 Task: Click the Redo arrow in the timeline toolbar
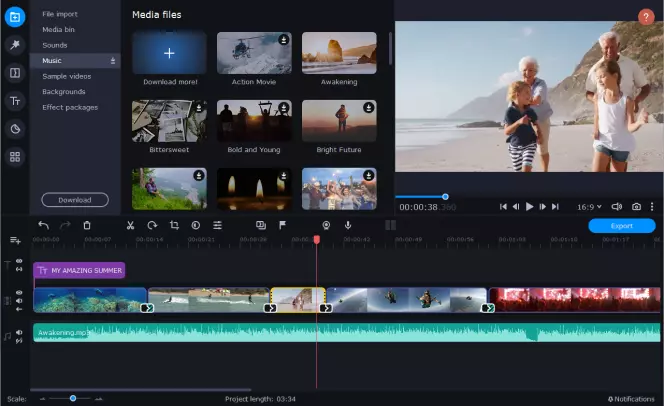tap(65, 225)
